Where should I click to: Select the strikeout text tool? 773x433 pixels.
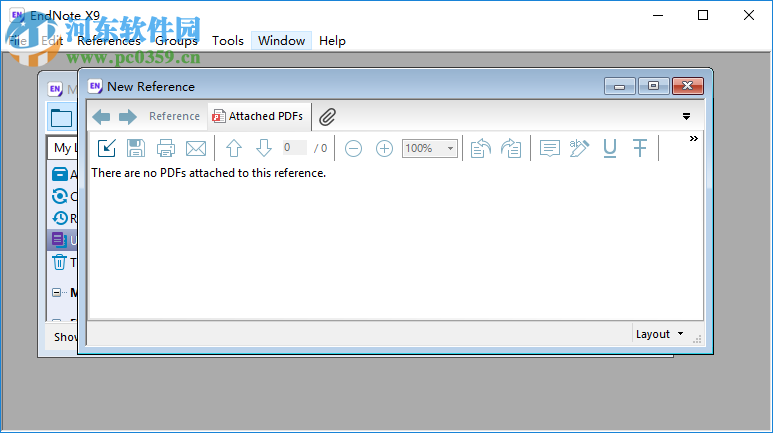640,148
